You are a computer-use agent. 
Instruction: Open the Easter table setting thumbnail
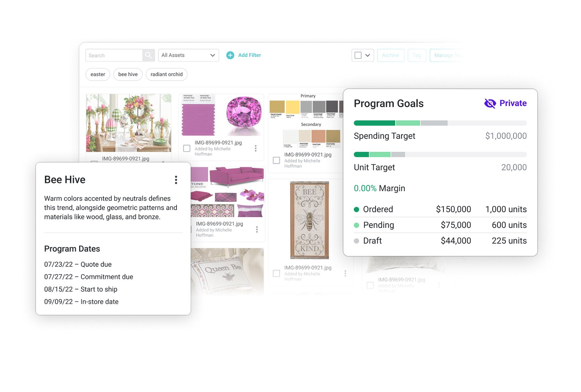[129, 123]
